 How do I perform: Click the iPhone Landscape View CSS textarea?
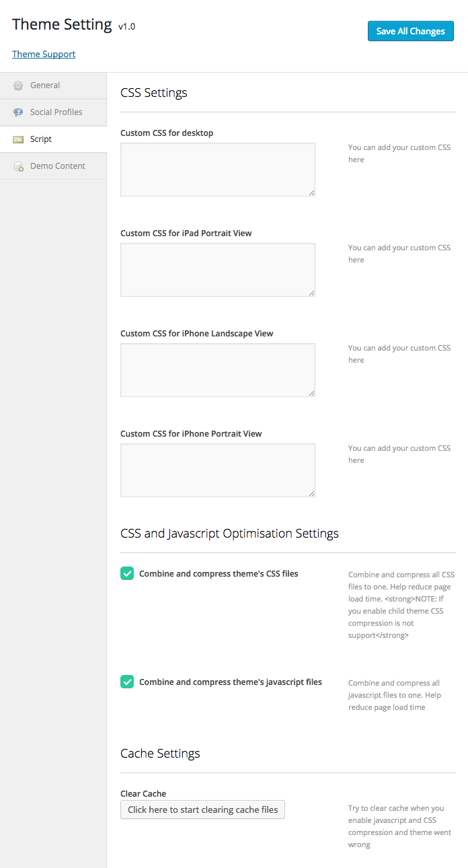217,369
